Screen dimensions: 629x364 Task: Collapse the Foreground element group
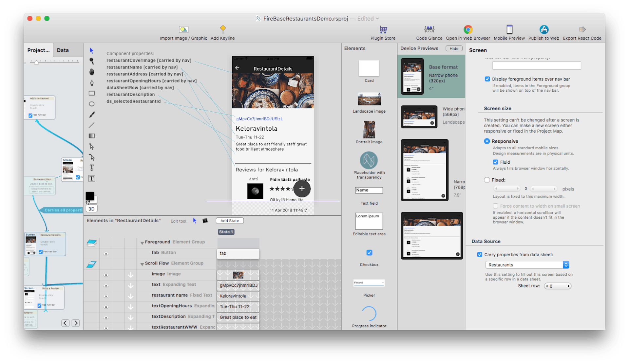tap(142, 242)
